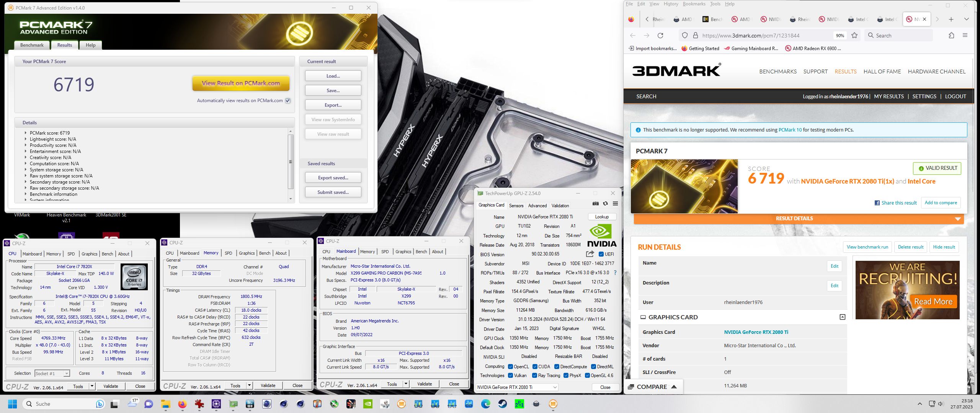Image resolution: width=980 pixels, height=413 pixels.
Task: Open NVIDIA icon in the taskbar
Action: click(x=367, y=404)
